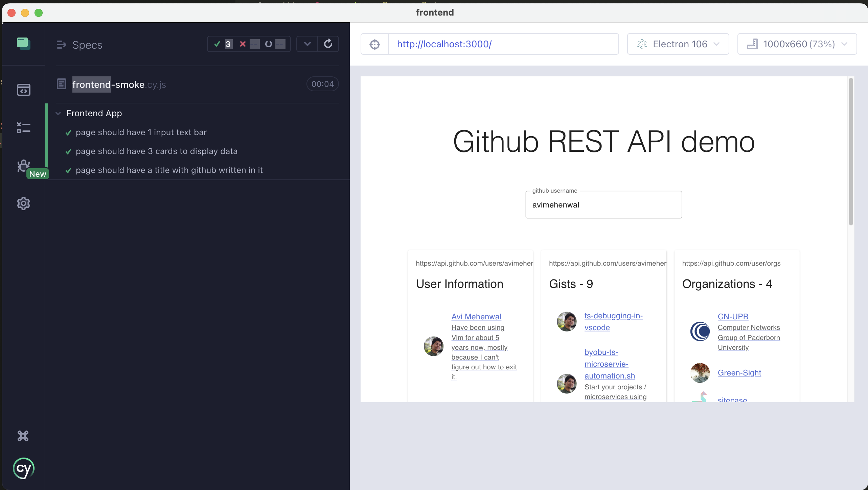Click the test runner refresh icon
The width and height of the screenshot is (868, 490).
328,44
